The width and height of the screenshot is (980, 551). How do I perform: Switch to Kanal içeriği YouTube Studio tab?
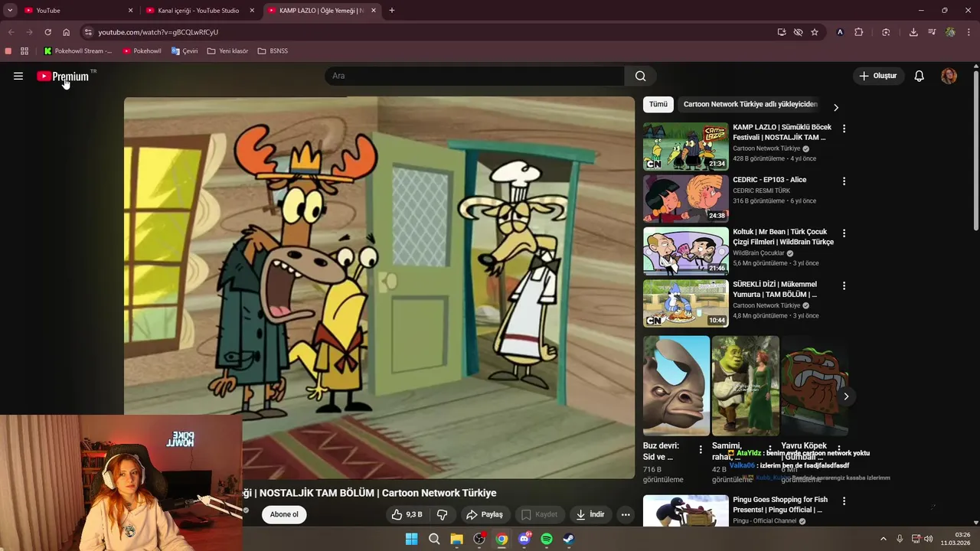[x=201, y=11]
